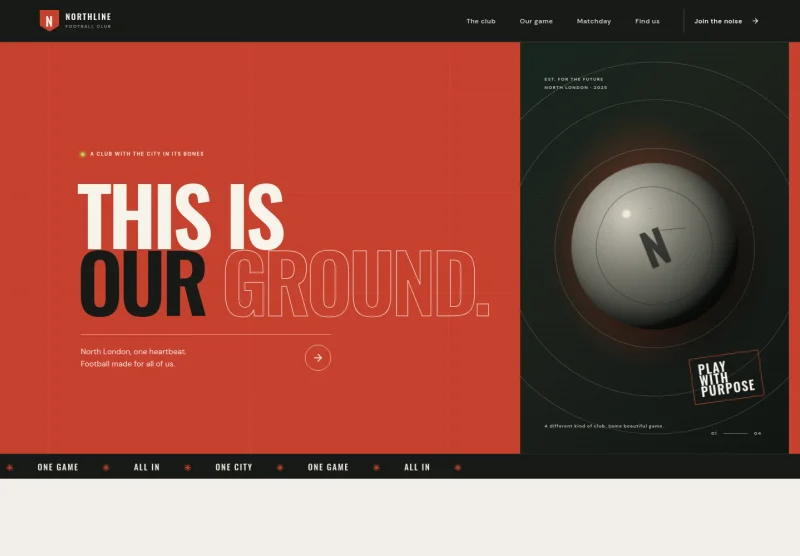Click 'Football made for all of us.' text
This screenshot has width=800, height=556.
click(x=128, y=364)
